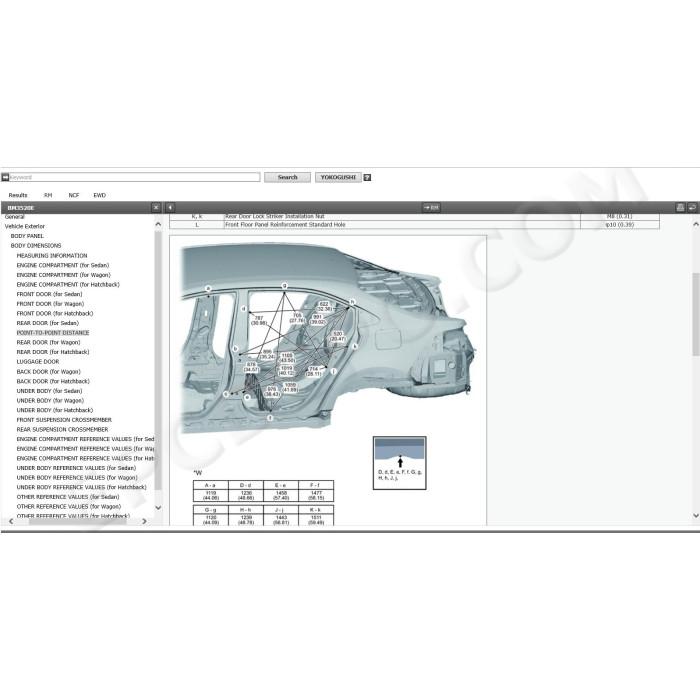Click table row 'Front Floor Panel Reinforcement Standard Hole'
The image size is (700, 700).
[x=414, y=225]
